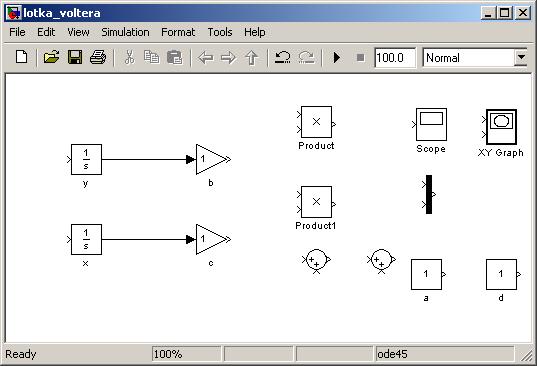Viewport: 537px width, 366px height.
Task: Select the sum block below Product1
Action: (316, 260)
